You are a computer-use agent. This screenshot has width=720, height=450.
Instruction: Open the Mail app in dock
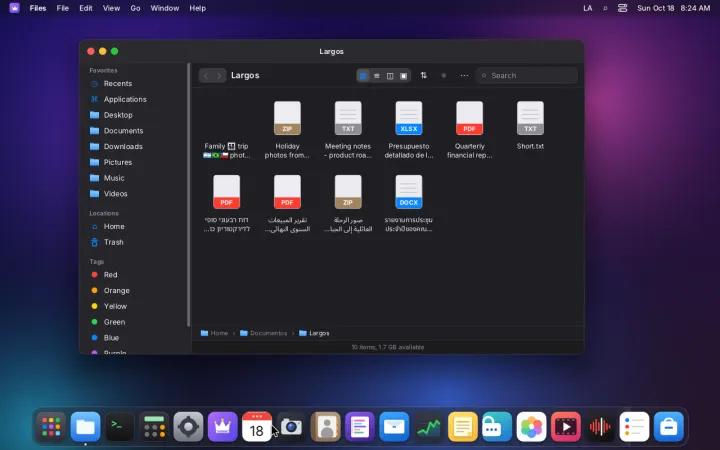pyautogui.click(x=394, y=427)
